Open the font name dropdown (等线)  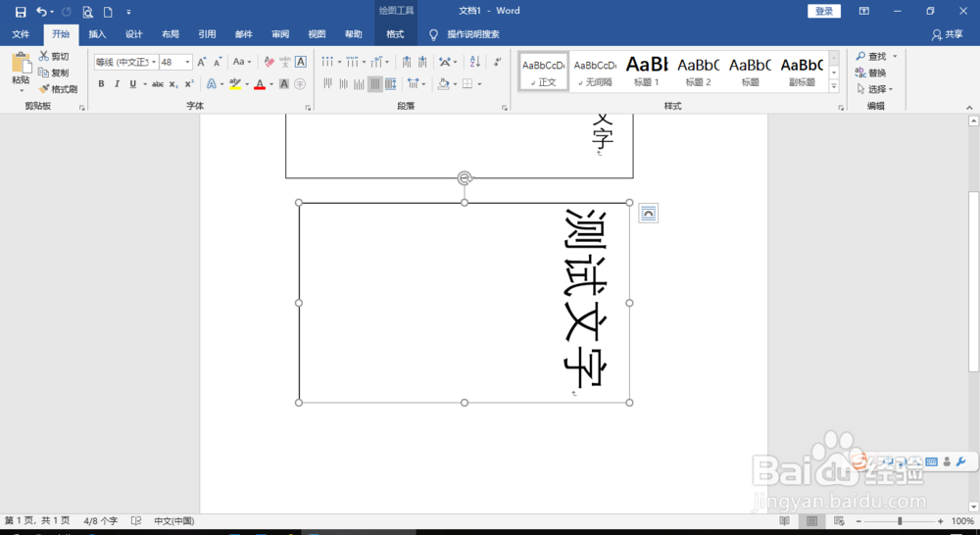(x=154, y=62)
